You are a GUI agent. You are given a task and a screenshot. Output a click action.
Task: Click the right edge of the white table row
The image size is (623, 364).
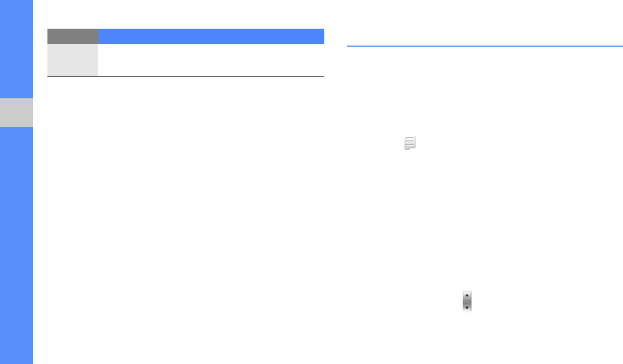click(x=321, y=60)
